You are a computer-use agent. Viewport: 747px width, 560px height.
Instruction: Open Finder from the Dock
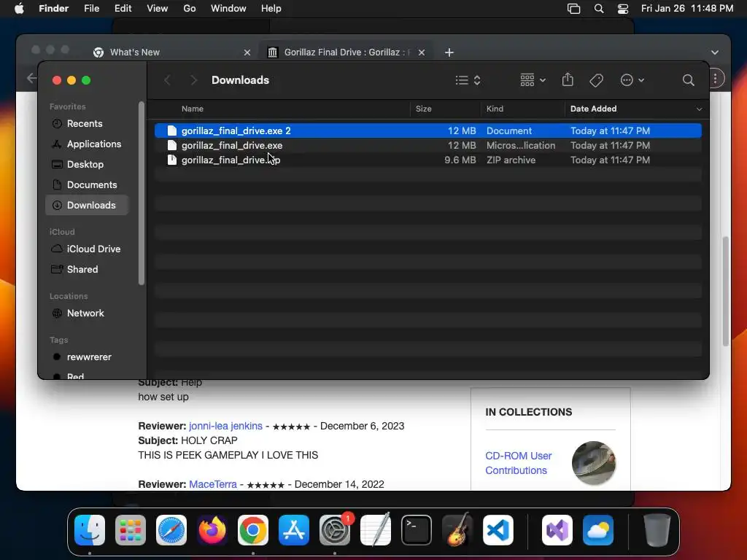coord(90,530)
